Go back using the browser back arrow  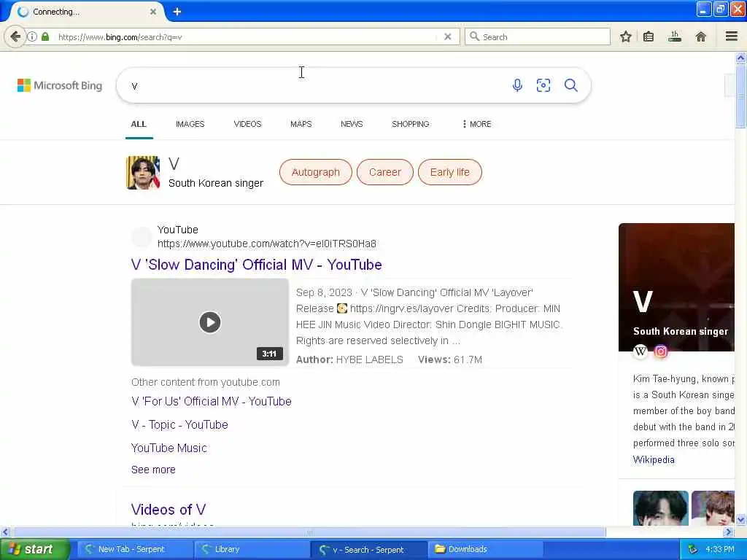[x=15, y=36]
